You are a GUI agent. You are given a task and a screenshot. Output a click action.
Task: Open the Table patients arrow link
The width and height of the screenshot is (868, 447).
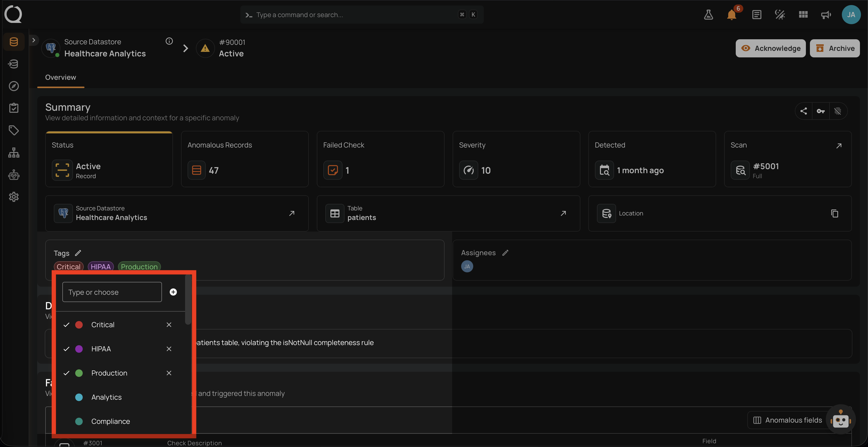pyautogui.click(x=563, y=213)
